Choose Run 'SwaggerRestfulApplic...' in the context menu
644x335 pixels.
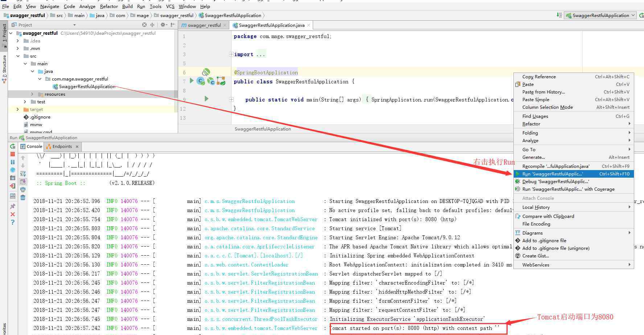tap(574, 174)
